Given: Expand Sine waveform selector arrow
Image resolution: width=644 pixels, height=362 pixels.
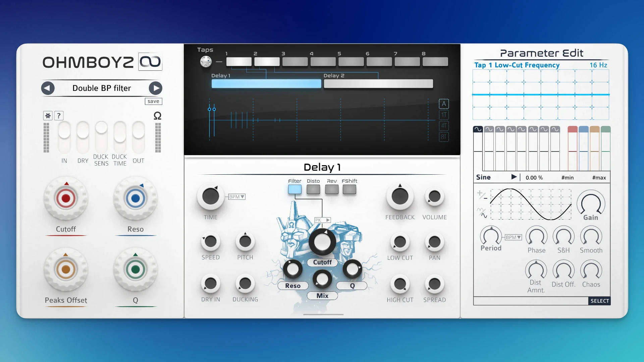Looking at the screenshot, I should (514, 177).
